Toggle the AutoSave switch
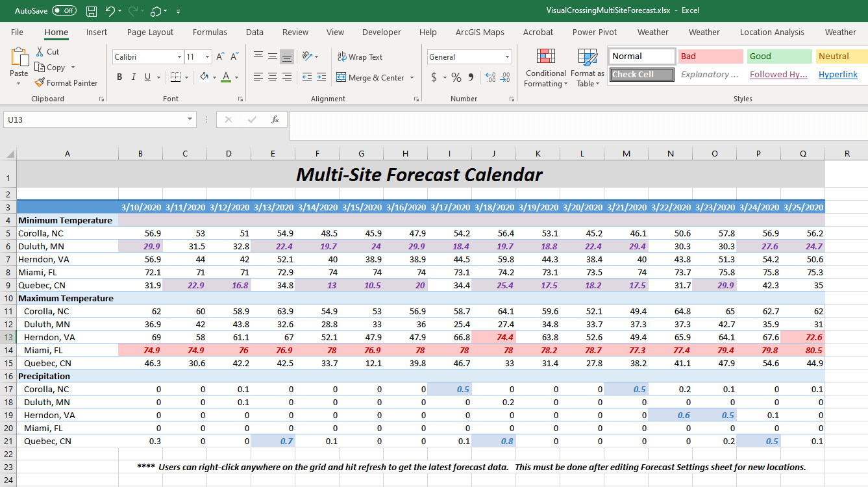Viewport: 868px width, 487px height. tap(64, 11)
